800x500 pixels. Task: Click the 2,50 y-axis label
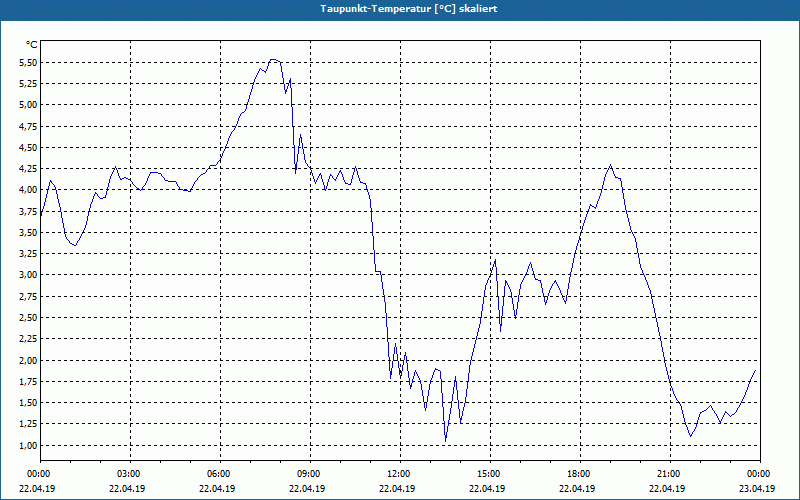[x=28, y=317]
